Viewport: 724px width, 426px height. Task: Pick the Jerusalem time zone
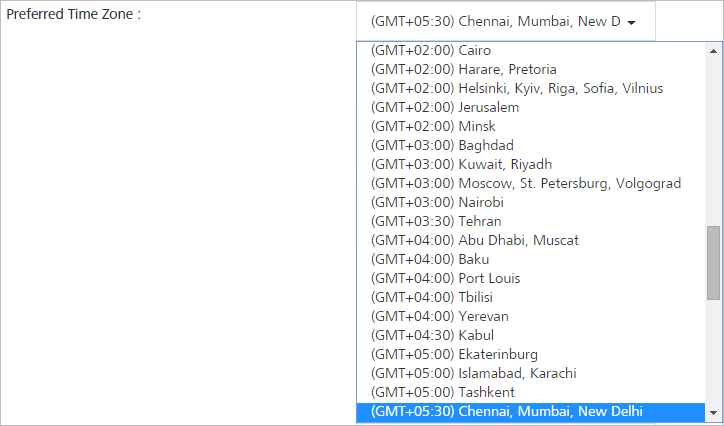[531, 107]
